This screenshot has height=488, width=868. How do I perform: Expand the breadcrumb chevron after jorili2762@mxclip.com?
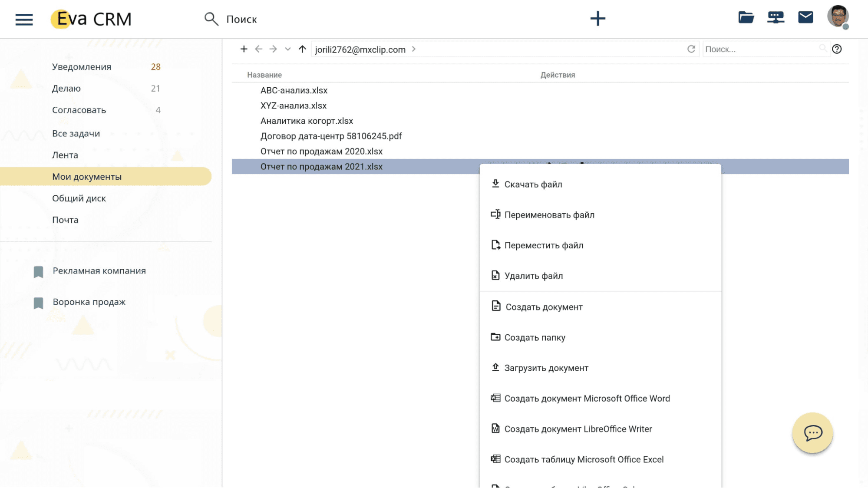pos(414,49)
